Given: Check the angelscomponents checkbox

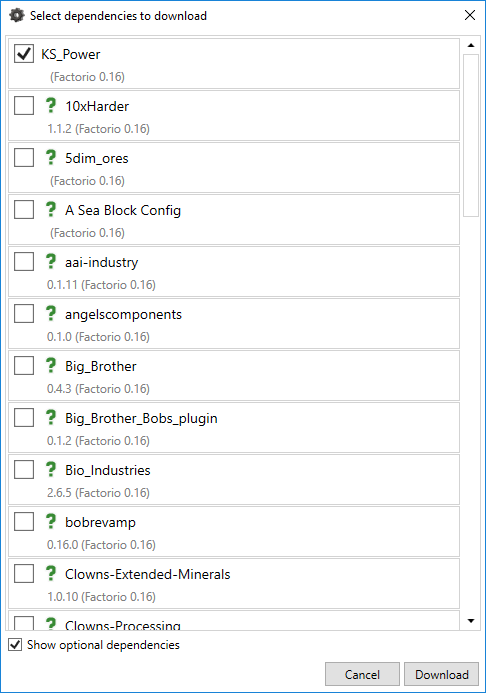Looking at the screenshot, I should [x=24, y=313].
